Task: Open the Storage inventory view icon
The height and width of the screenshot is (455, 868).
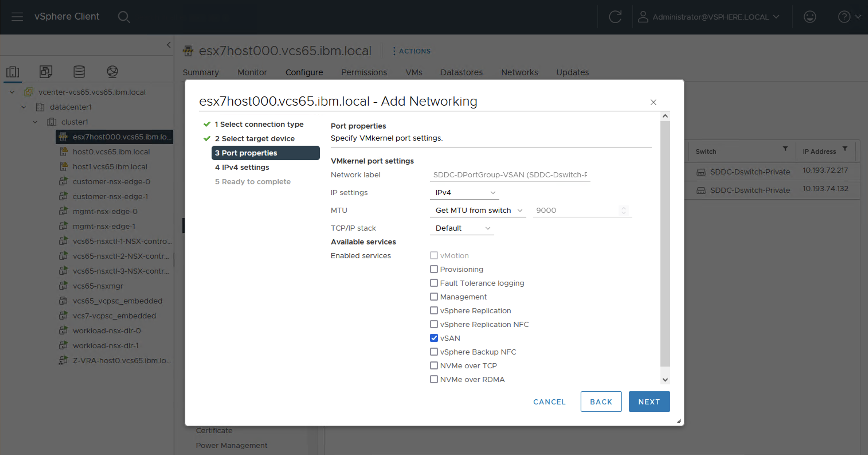Action: (x=79, y=71)
